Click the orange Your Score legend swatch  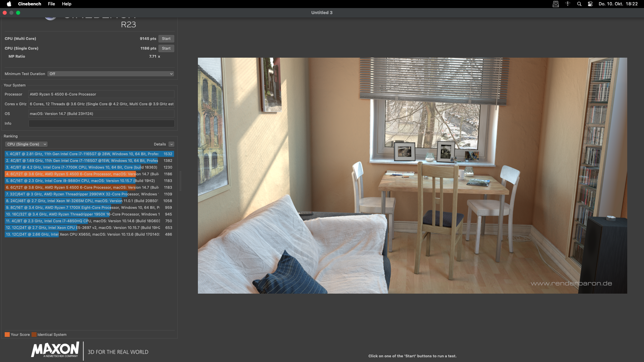click(x=7, y=335)
